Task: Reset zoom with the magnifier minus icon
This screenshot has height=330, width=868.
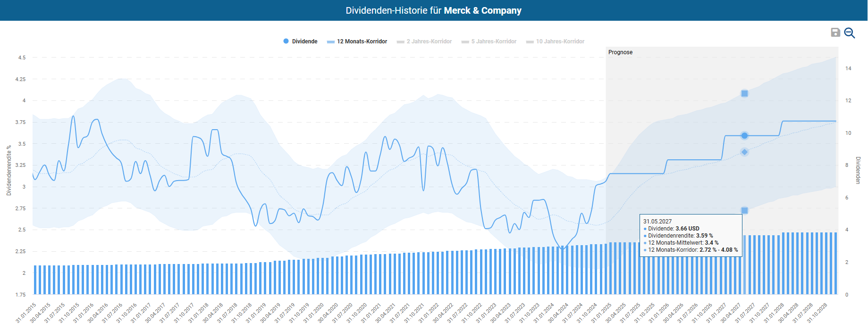Action: 850,33
